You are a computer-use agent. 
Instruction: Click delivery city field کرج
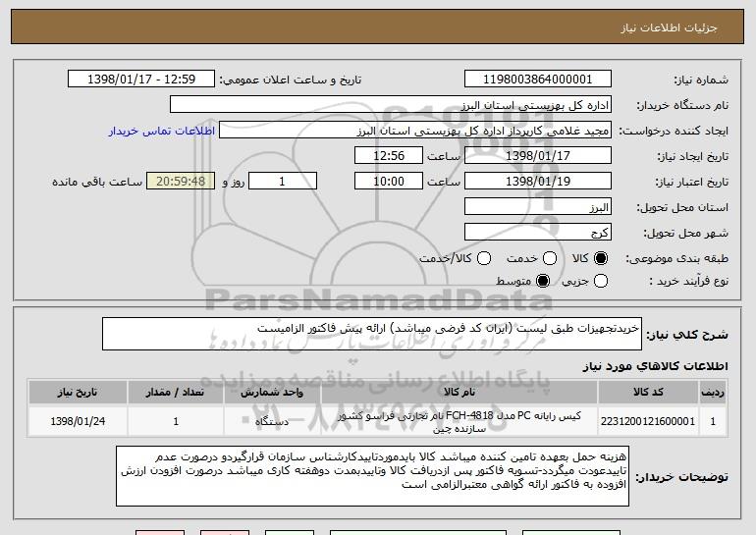(538, 233)
